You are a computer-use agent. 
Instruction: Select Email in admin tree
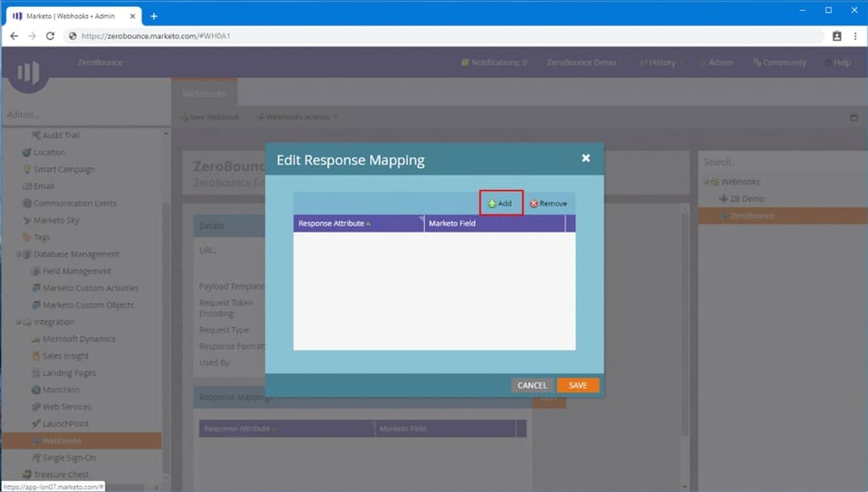pyautogui.click(x=38, y=186)
